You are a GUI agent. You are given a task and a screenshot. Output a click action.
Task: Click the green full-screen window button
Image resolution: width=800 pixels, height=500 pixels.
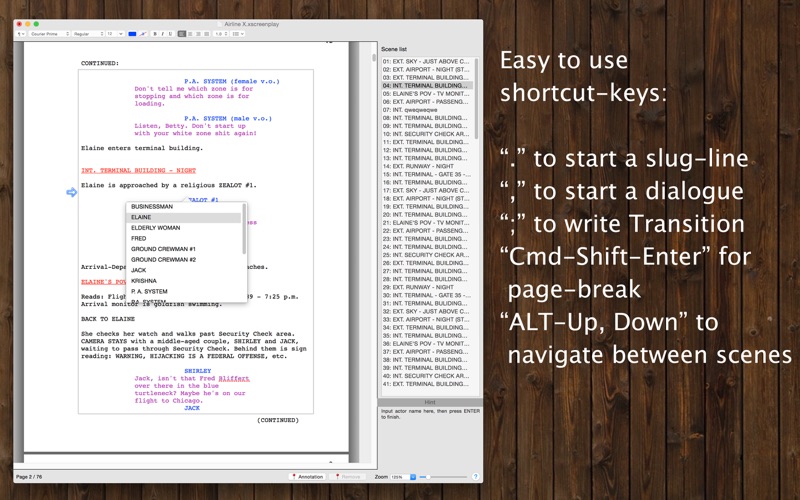click(36, 24)
